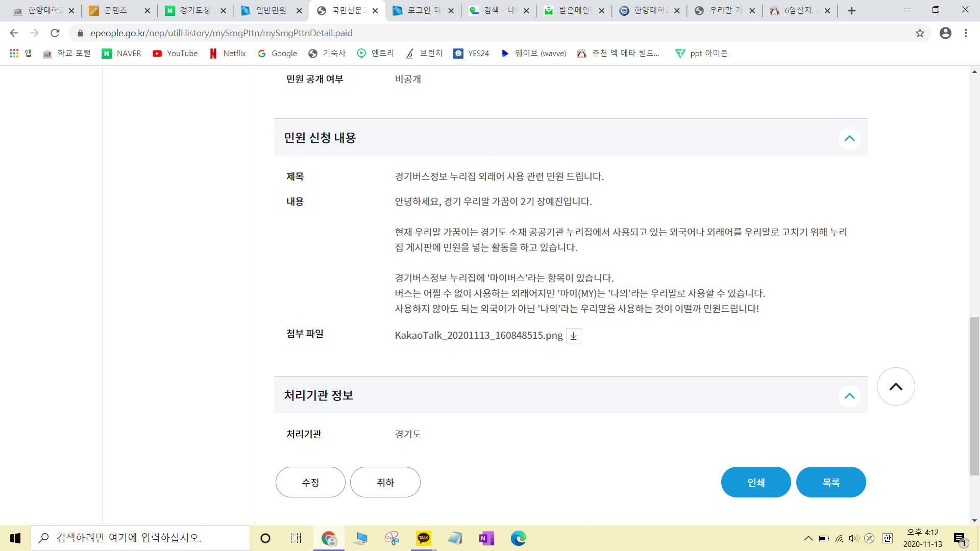Click the scroll-to-top round arrow button
The width and height of the screenshot is (980, 551).
click(x=895, y=387)
